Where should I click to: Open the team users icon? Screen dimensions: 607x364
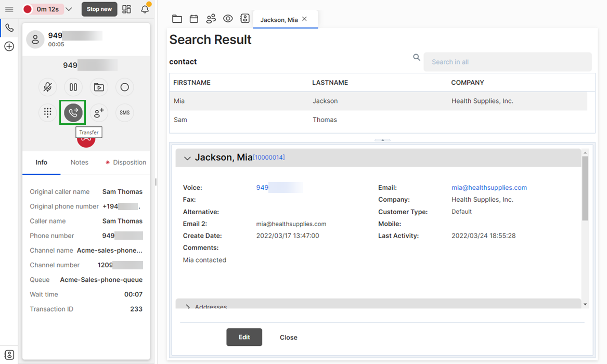pos(211,19)
